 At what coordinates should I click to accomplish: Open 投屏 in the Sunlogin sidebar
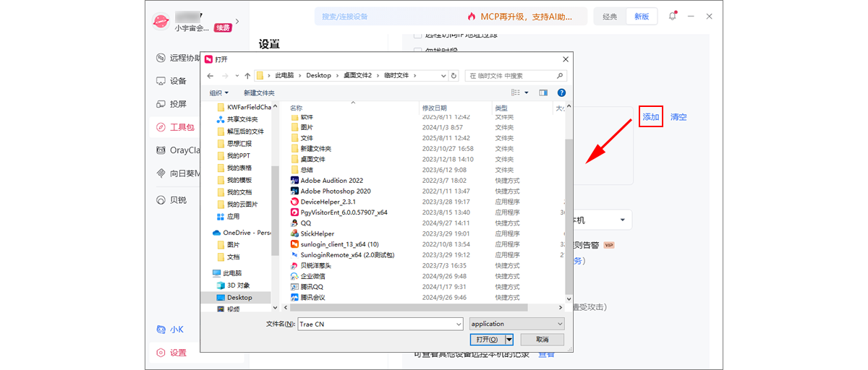(x=171, y=104)
